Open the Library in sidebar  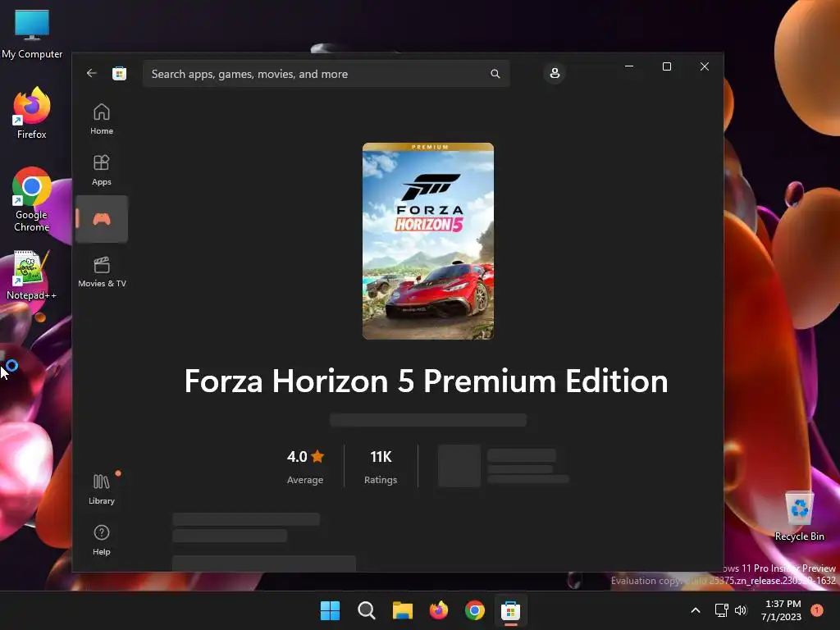[x=102, y=489]
